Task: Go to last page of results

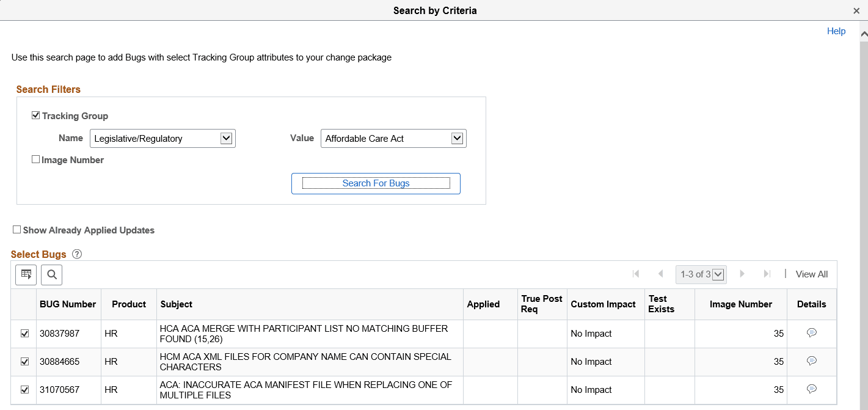Action: pos(767,274)
